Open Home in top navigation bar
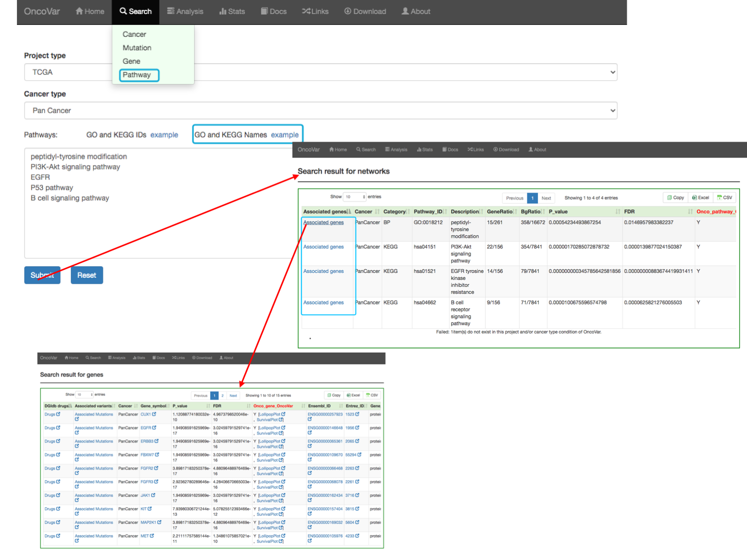This screenshot has width=747, height=560. (x=90, y=11)
